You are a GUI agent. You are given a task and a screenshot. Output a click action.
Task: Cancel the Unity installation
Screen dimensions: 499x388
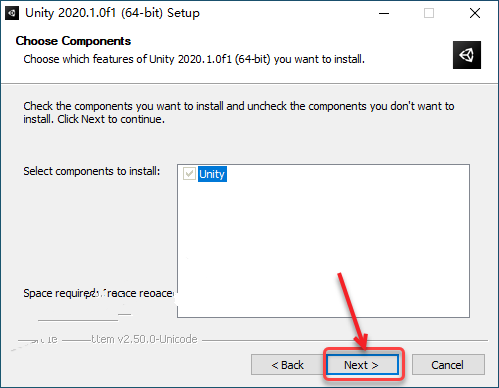click(448, 365)
